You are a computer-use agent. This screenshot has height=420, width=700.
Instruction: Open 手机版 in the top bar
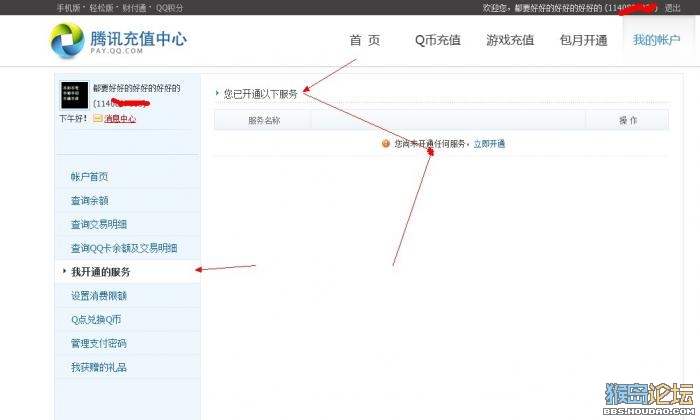tap(69, 8)
